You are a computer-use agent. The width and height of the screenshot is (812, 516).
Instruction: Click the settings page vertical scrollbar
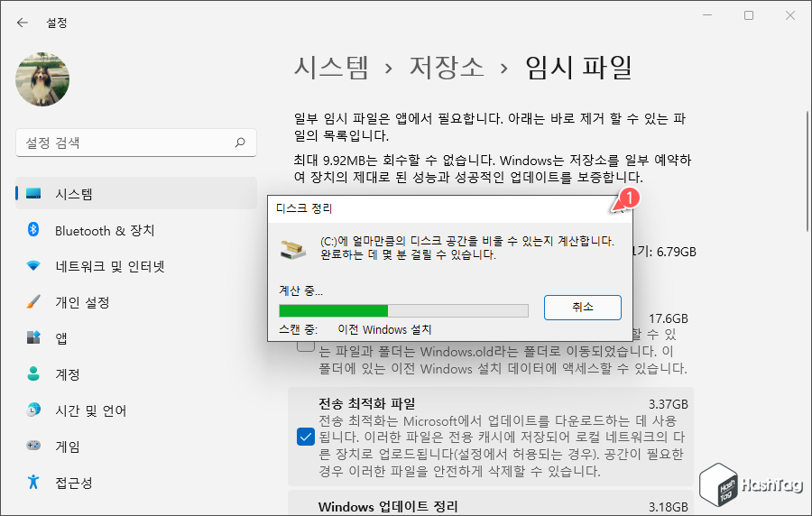(807, 170)
